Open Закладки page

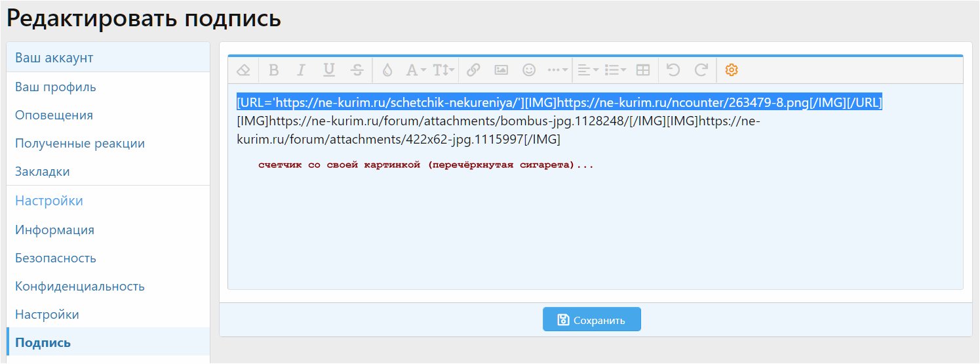(108, 171)
